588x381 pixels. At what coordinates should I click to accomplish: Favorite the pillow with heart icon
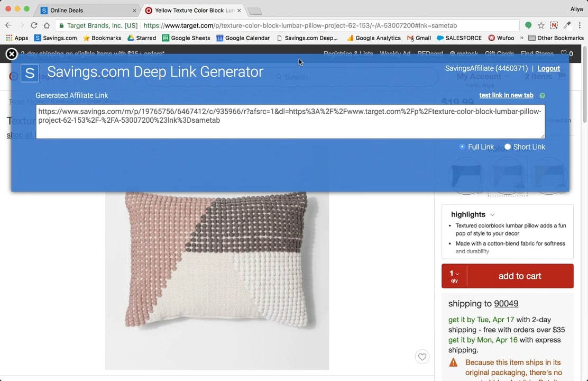coord(422,357)
